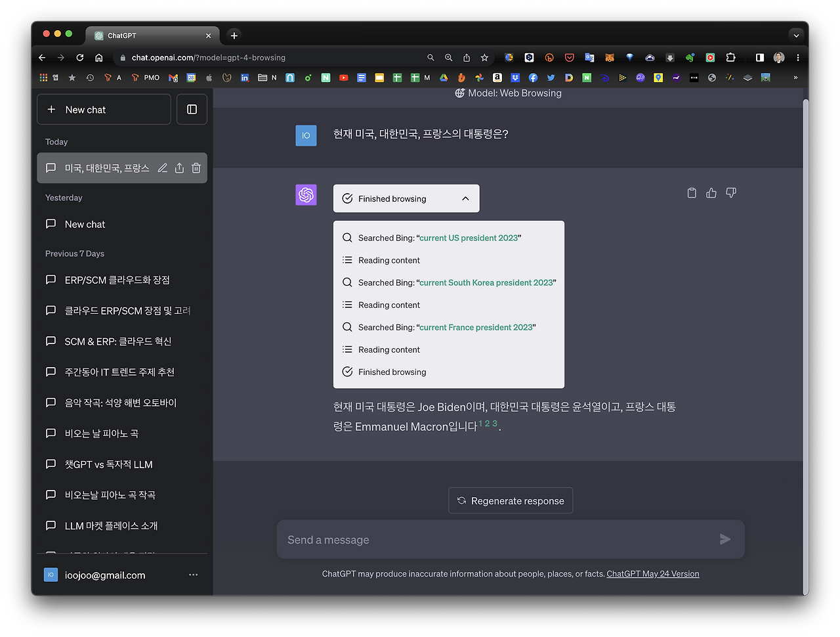
Task: Toggle the Chrome side panel
Action: [x=760, y=58]
